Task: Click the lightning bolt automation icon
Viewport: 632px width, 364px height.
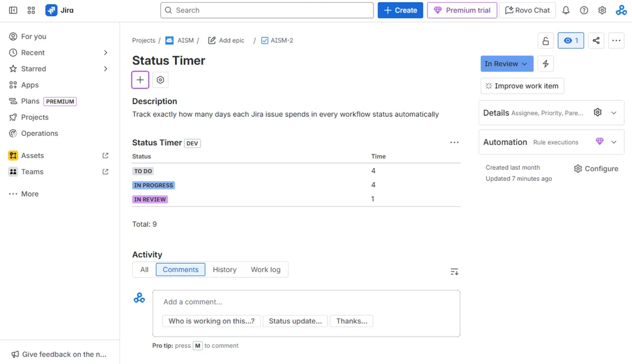Action: coord(546,64)
